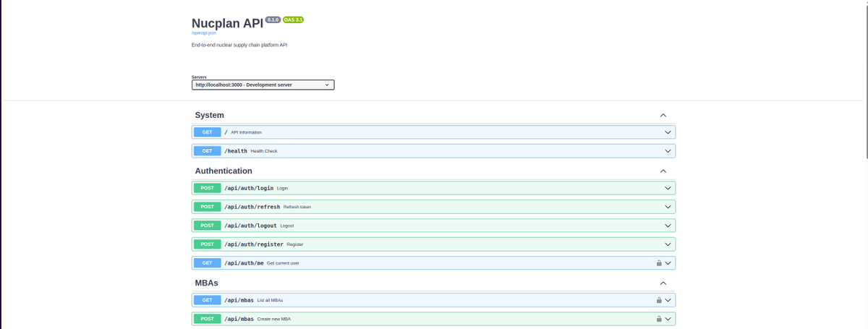This screenshot has width=868, height=329.
Task: Expand the GET /api/mbas chevron
Action: (668, 300)
